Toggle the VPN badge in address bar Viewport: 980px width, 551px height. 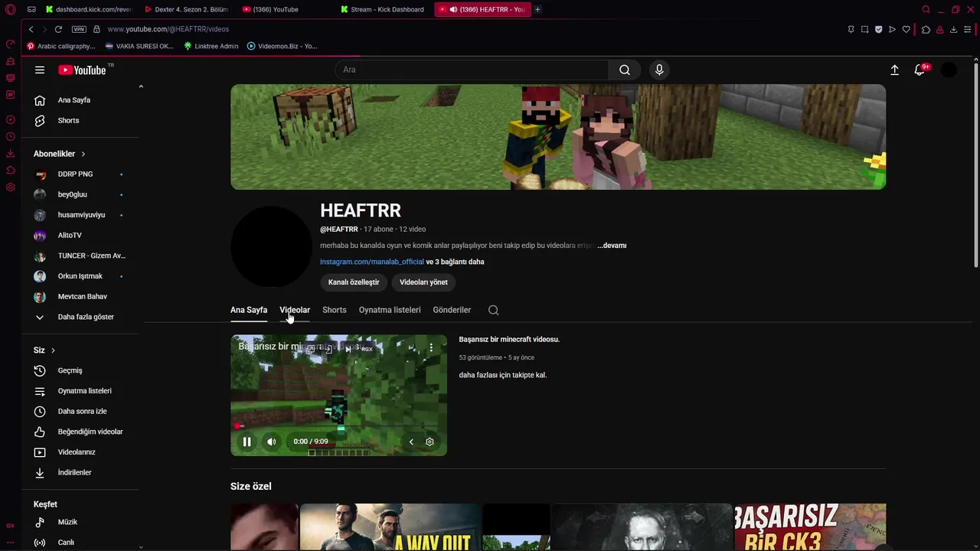[79, 29]
